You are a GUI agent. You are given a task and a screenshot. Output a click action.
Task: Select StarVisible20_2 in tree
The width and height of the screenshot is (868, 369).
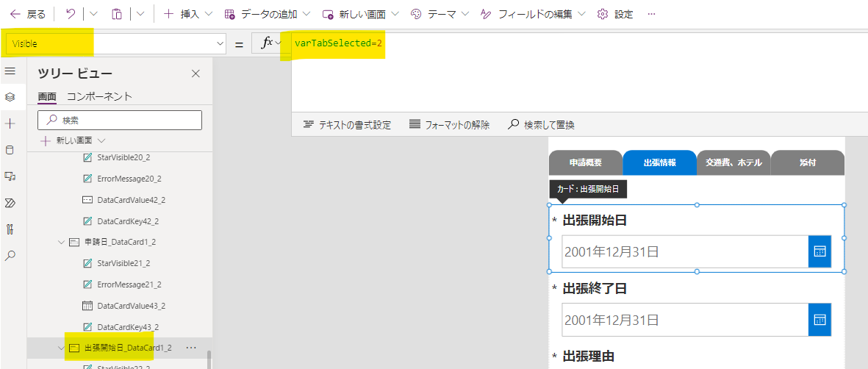[x=124, y=157]
